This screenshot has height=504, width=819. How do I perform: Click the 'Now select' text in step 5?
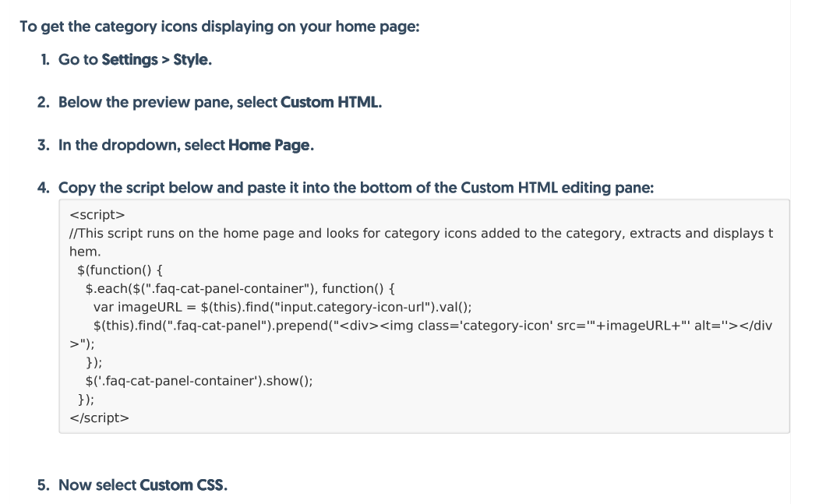97,485
